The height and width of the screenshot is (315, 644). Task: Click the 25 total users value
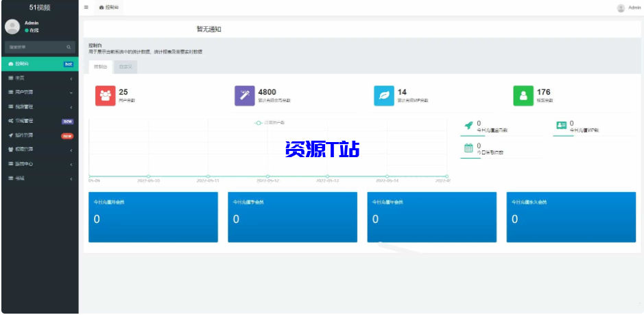(123, 92)
